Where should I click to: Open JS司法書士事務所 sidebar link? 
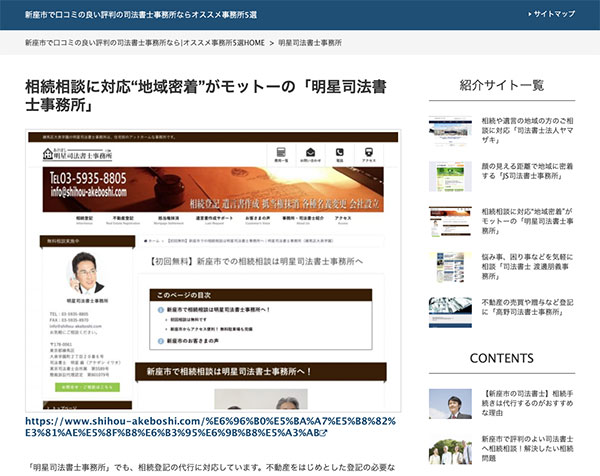[x=527, y=171]
